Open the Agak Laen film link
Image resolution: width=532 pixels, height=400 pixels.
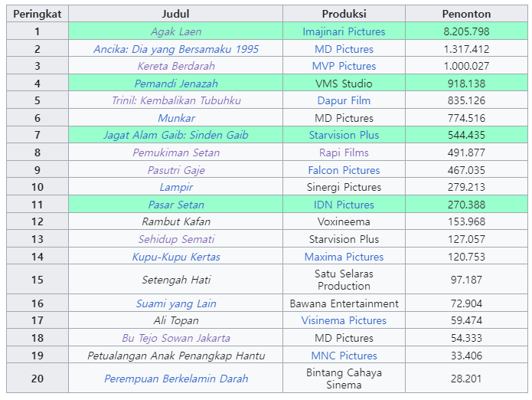tap(176, 31)
